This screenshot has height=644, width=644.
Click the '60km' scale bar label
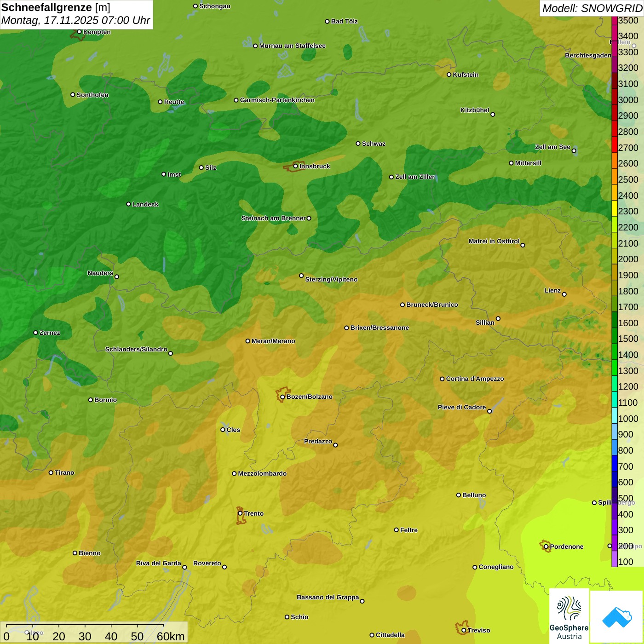coord(171,636)
